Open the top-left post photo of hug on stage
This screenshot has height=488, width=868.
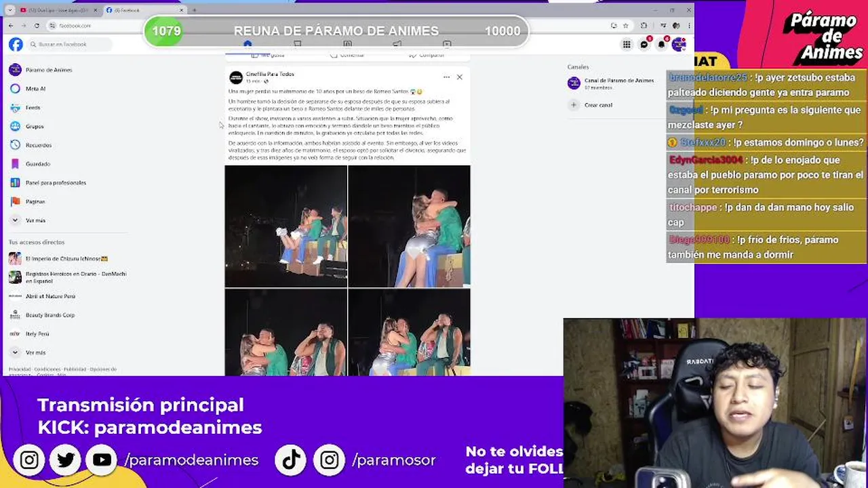285,226
